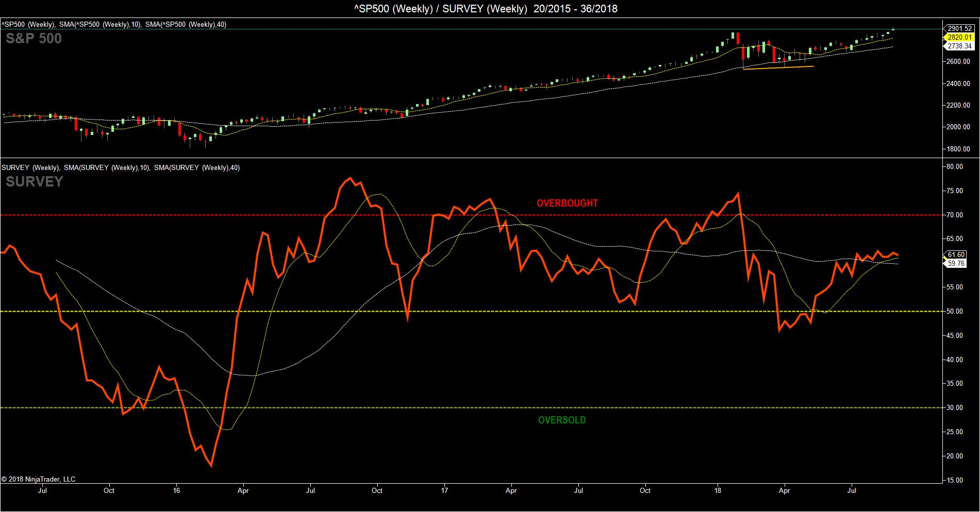Click the red OVERBOUGHT annotation
The height and width of the screenshot is (512, 980).
[x=567, y=203]
